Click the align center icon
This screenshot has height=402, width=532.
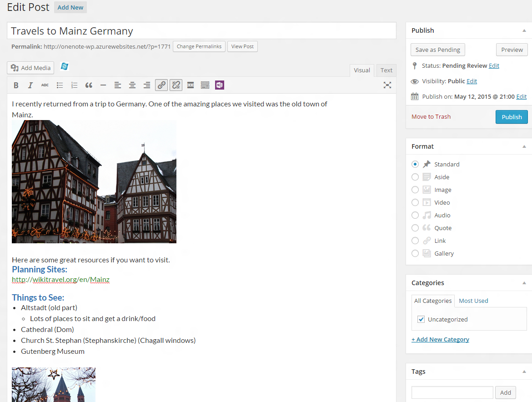132,85
